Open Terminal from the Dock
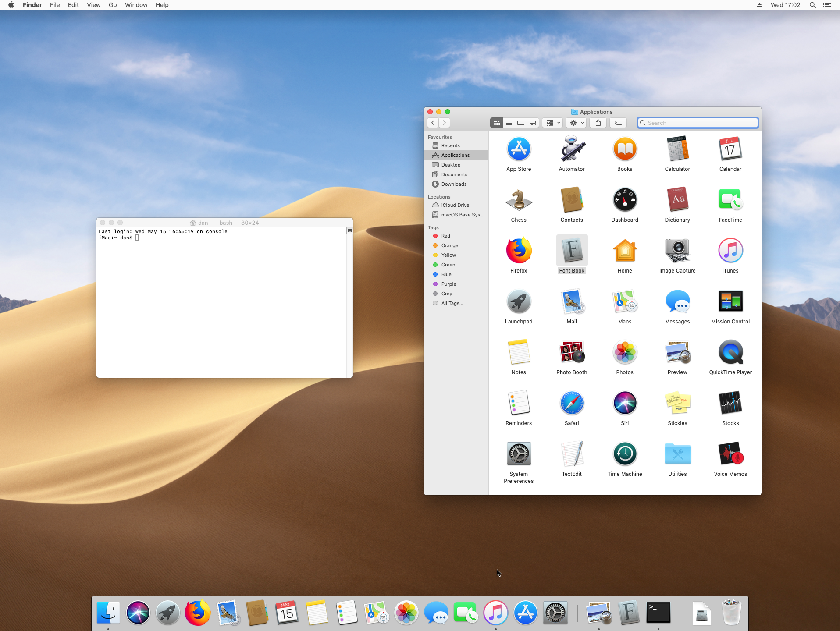The image size is (840, 631). [658, 613]
